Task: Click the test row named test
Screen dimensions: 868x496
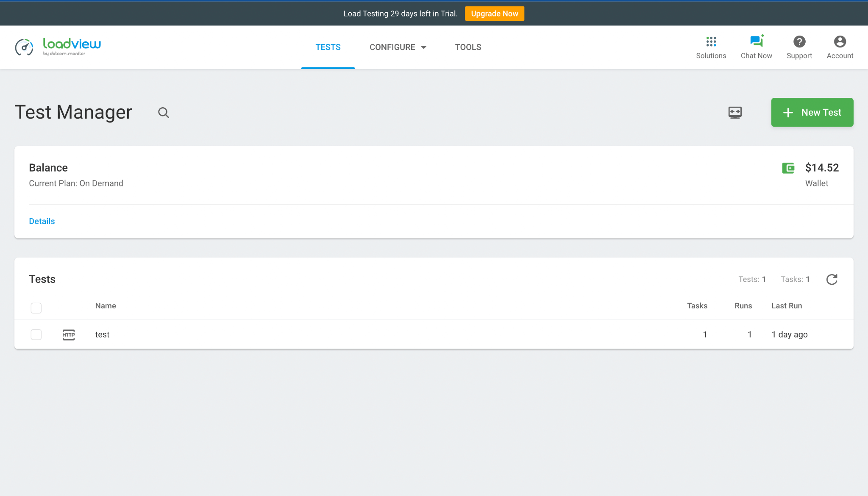Action: (x=101, y=334)
